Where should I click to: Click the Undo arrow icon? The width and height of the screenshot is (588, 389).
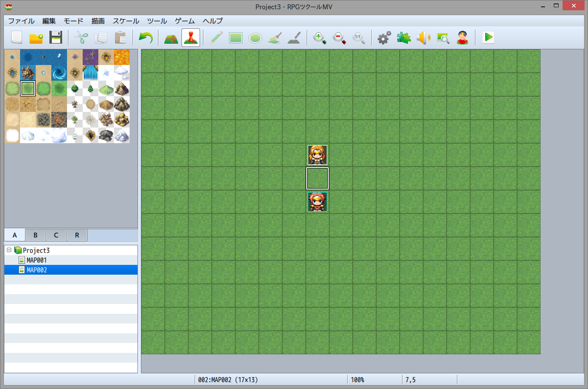[x=145, y=38]
